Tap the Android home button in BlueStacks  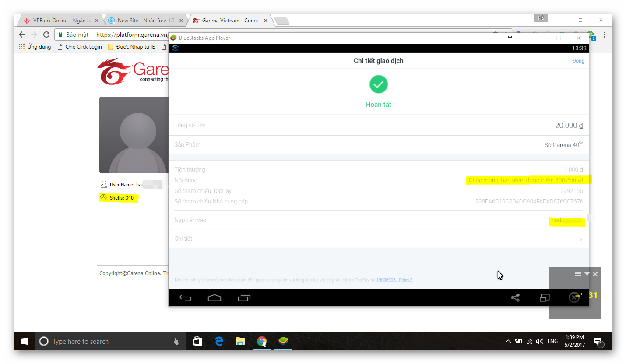[x=215, y=298]
